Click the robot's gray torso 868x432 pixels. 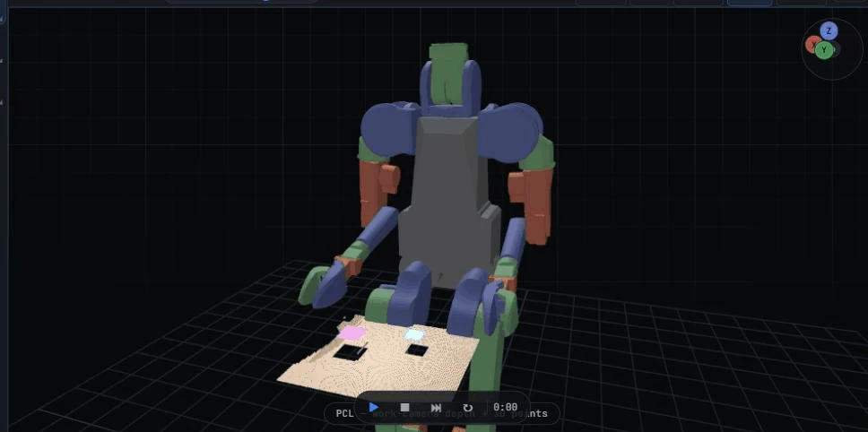point(449,200)
